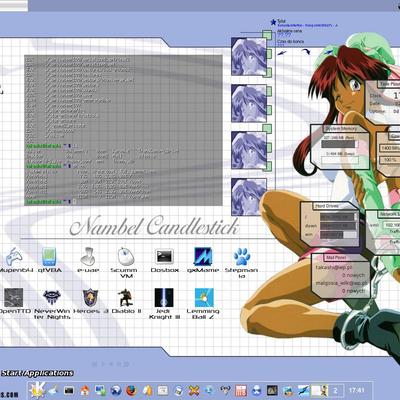The height and width of the screenshot is (400, 400).
Task: Launch Stepmania paw print icon
Action: [x=242, y=257]
